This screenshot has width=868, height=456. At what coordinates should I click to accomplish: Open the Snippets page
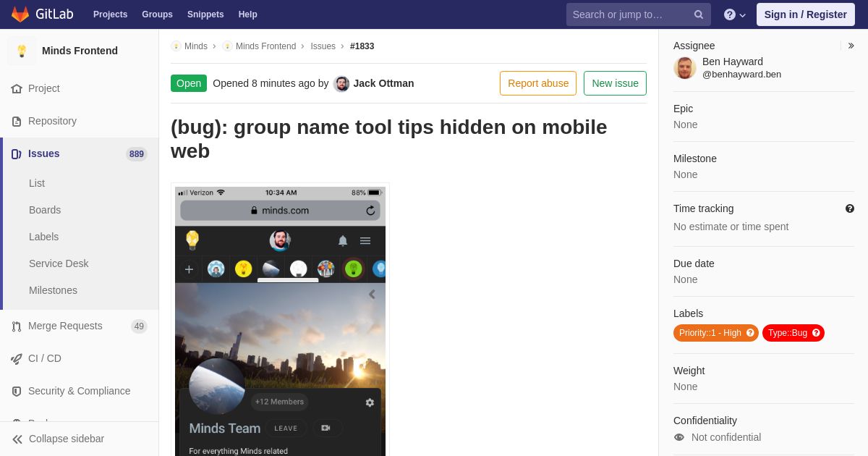[x=205, y=14]
